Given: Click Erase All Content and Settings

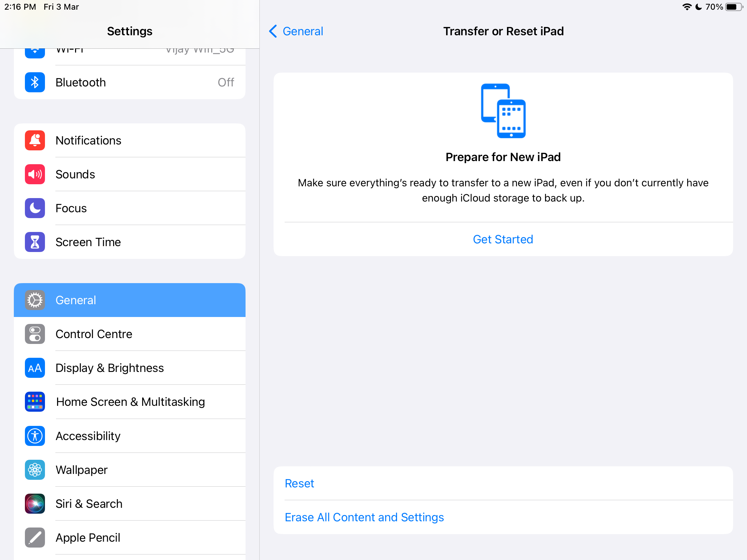Looking at the screenshot, I should pyautogui.click(x=364, y=517).
